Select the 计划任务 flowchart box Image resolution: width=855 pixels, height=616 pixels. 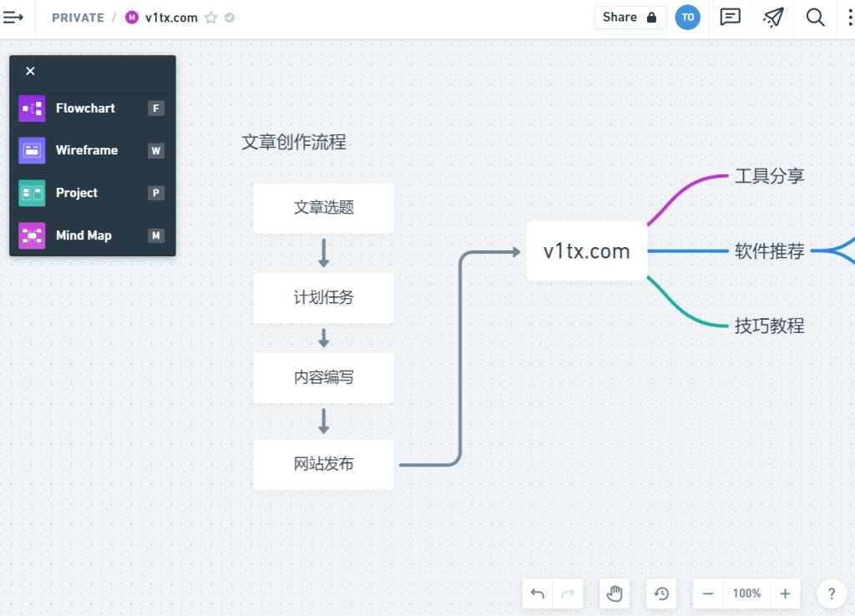[323, 298]
